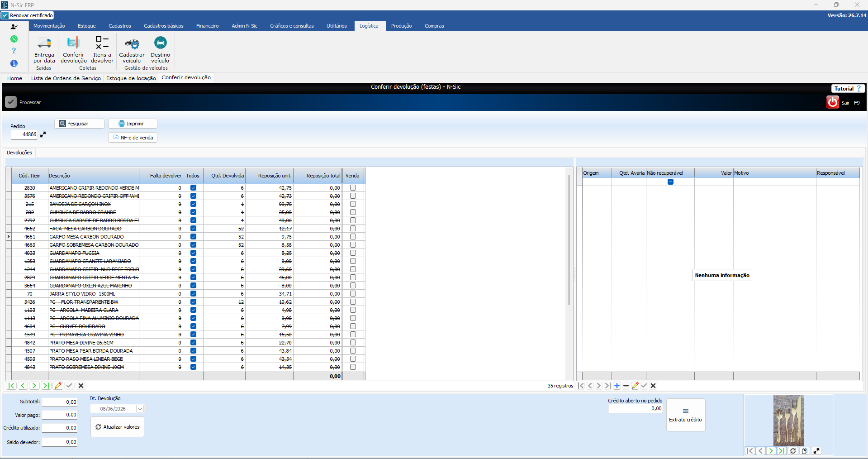868x459 pixels.
Task: Expand the Dt. Devolução date dropdown
Action: pyautogui.click(x=140, y=409)
